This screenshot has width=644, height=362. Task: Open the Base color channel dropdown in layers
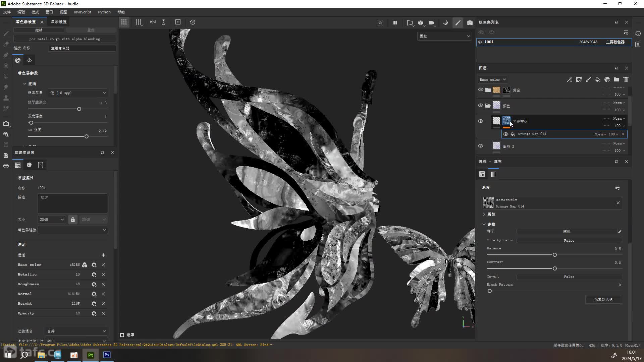tap(492, 80)
